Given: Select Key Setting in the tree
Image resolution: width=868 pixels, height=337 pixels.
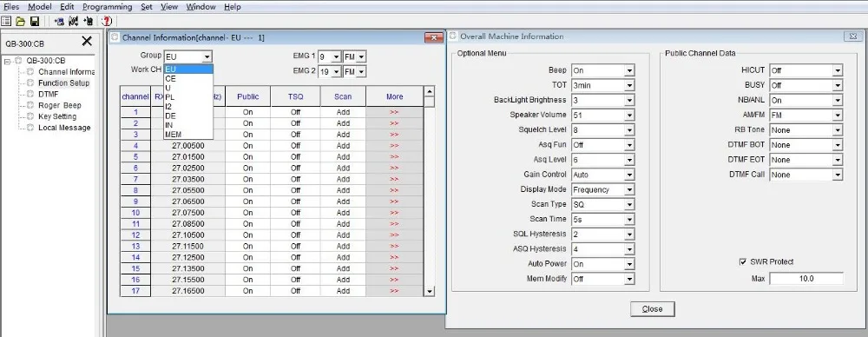Looking at the screenshot, I should [x=57, y=116].
